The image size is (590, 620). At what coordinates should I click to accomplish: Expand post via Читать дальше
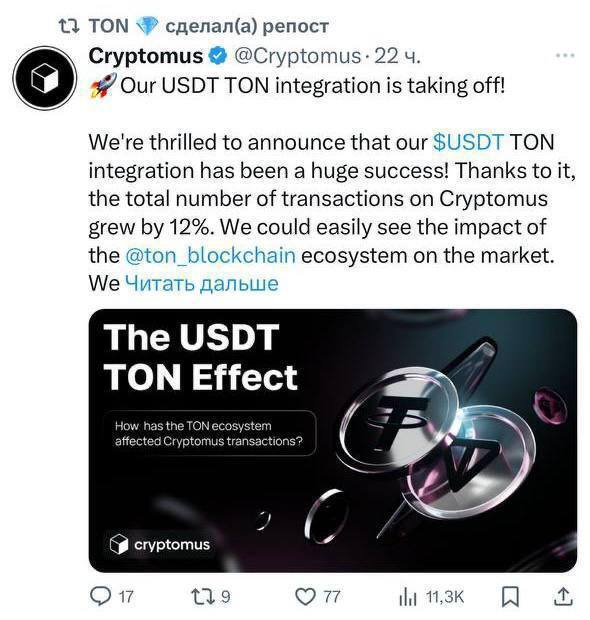coord(202,284)
